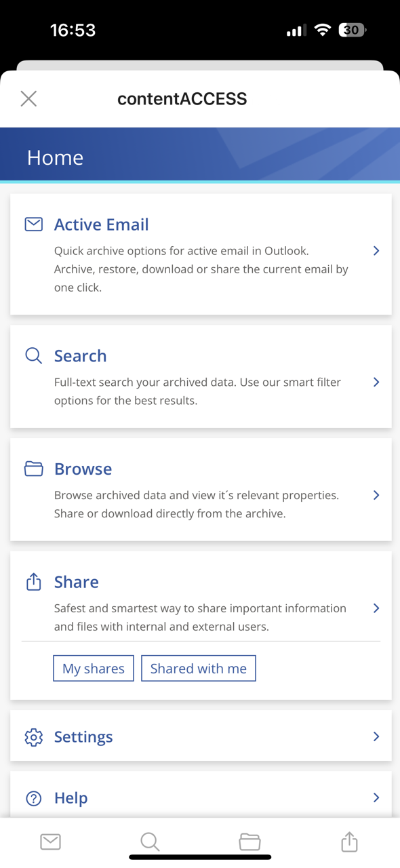This screenshot has width=400, height=868.
Task: Select the mail icon in the bottom bar
Action: coord(50,842)
